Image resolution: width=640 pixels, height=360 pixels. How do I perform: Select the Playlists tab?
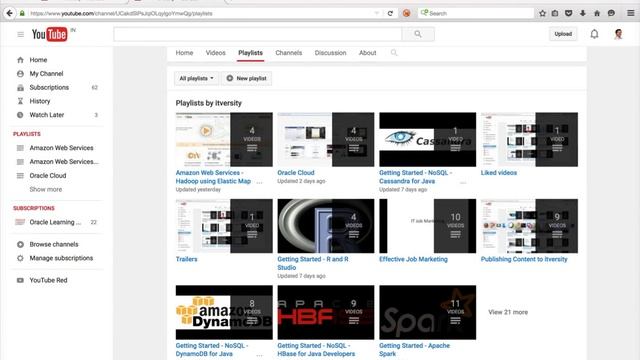click(x=250, y=53)
